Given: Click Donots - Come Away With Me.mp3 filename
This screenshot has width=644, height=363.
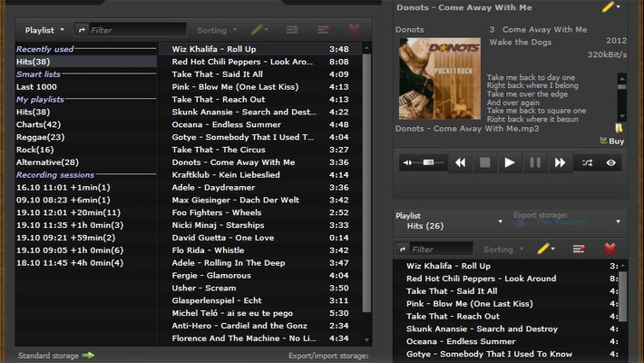Looking at the screenshot, I should pyautogui.click(x=467, y=128).
